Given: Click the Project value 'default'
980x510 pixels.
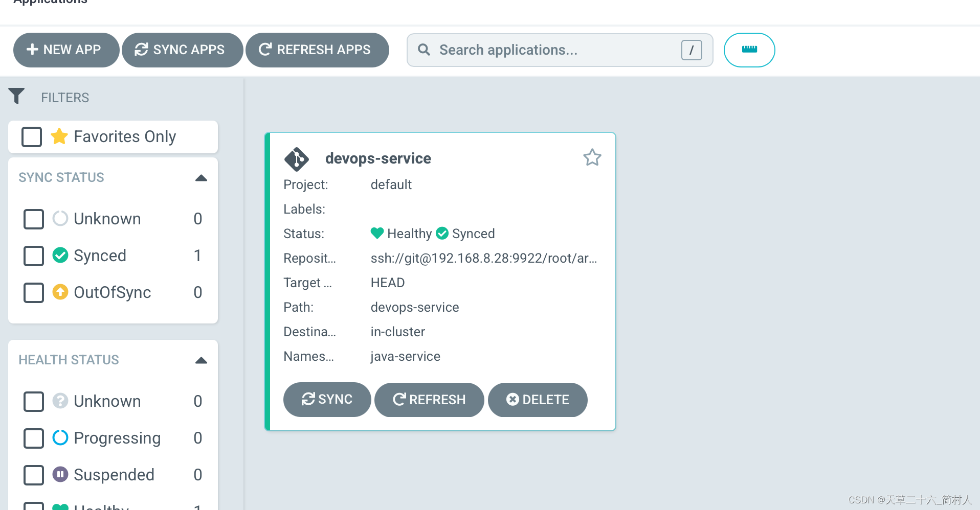Looking at the screenshot, I should pyautogui.click(x=391, y=184).
